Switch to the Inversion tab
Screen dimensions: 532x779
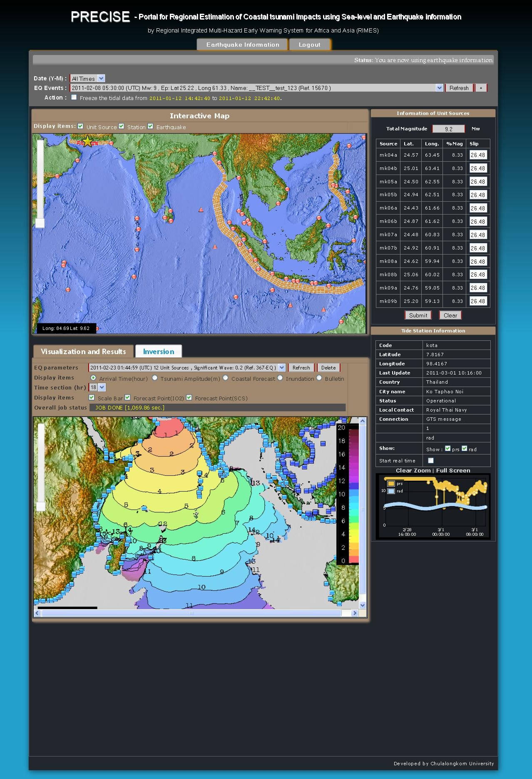[159, 352]
